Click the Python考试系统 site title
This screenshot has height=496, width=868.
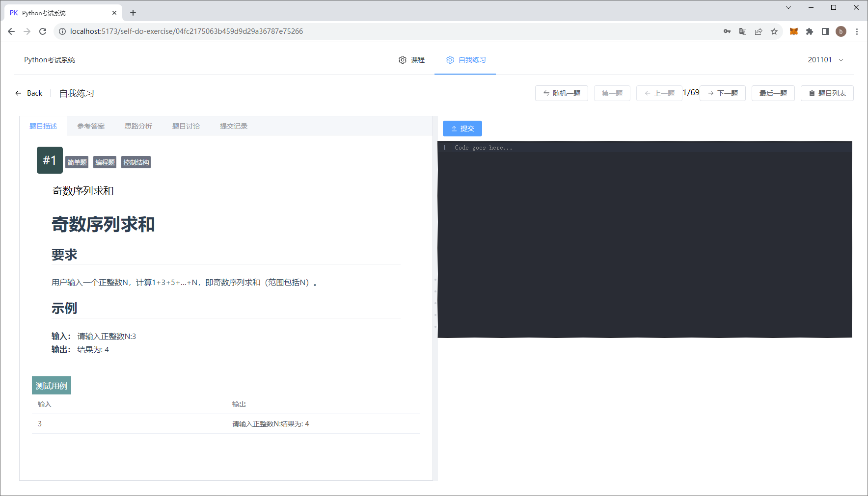(50, 60)
